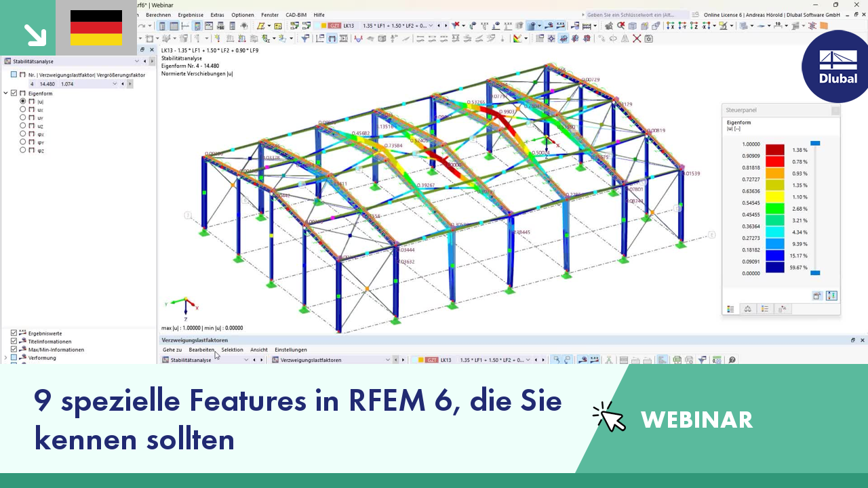This screenshot has height=488, width=868.
Task: Click Einstellungen in the table menu
Action: [291, 350]
